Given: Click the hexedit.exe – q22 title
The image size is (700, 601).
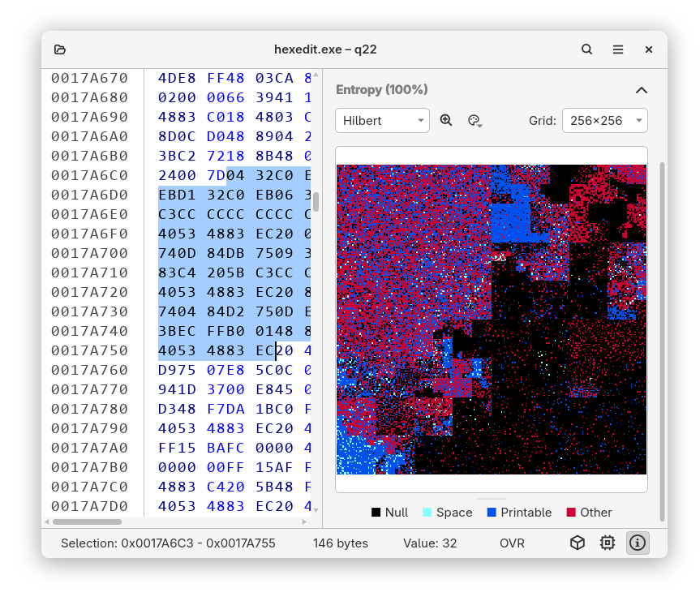Looking at the screenshot, I should [325, 49].
